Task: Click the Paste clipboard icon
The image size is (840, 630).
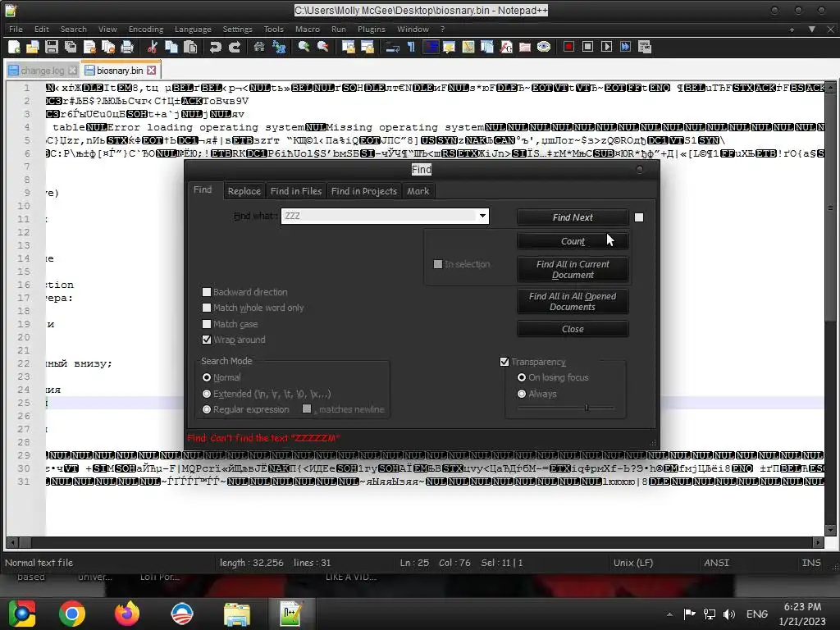Action: coord(190,47)
